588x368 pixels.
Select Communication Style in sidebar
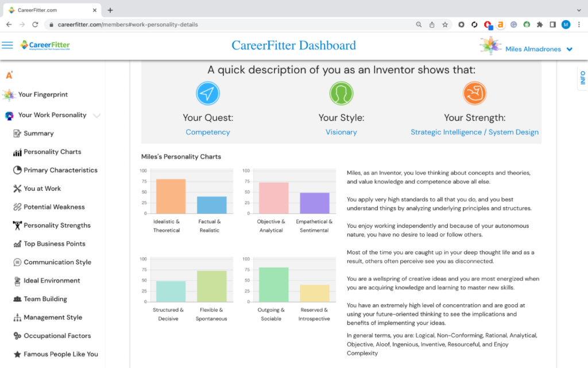coord(58,262)
